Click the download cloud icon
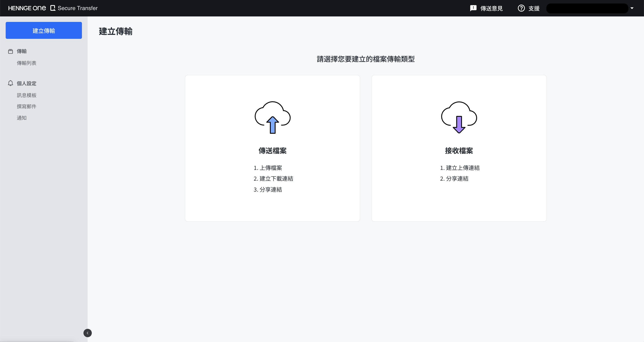Screen dimensions: 644x342 click(459, 117)
